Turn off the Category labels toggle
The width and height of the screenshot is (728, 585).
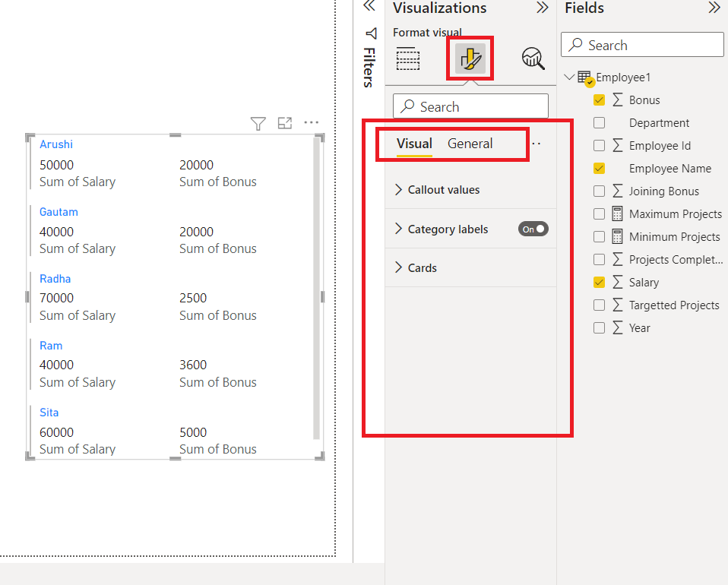533,228
